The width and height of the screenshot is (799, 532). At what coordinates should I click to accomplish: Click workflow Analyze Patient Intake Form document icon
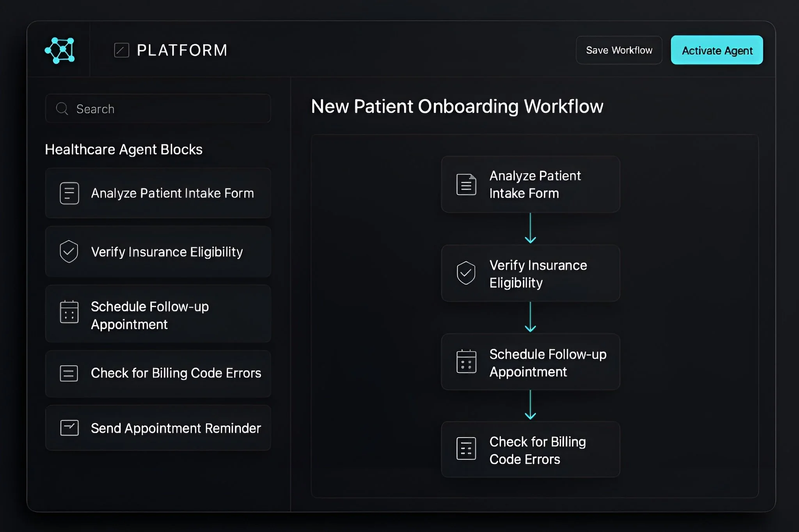466,184
